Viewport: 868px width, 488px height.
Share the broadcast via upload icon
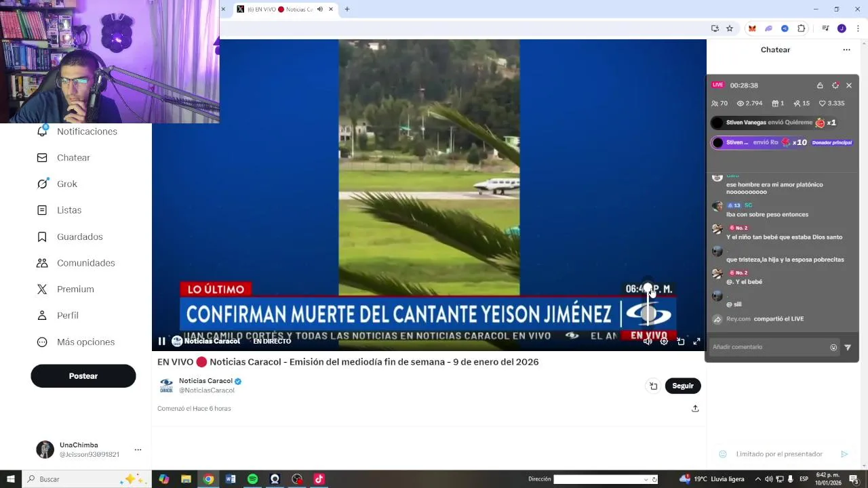(x=695, y=409)
